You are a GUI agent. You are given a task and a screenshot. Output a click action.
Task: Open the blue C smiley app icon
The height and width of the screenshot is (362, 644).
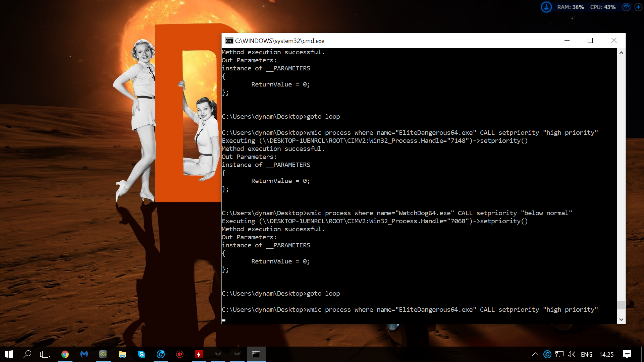(161, 354)
